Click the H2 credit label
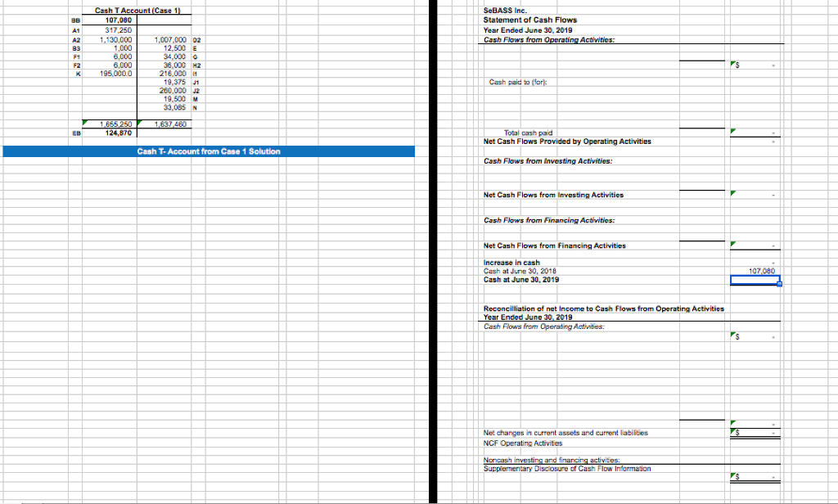The height and width of the screenshot is (504, 838). [x=196, y=65]
